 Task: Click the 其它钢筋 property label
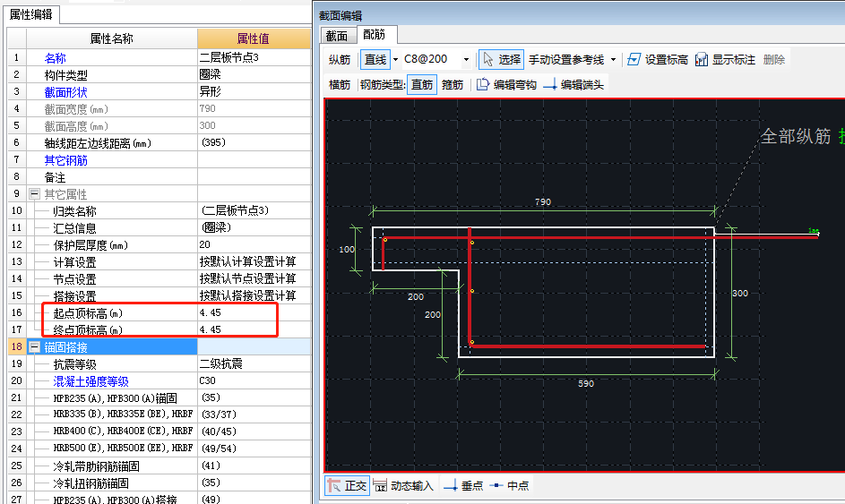pos(65,160)
